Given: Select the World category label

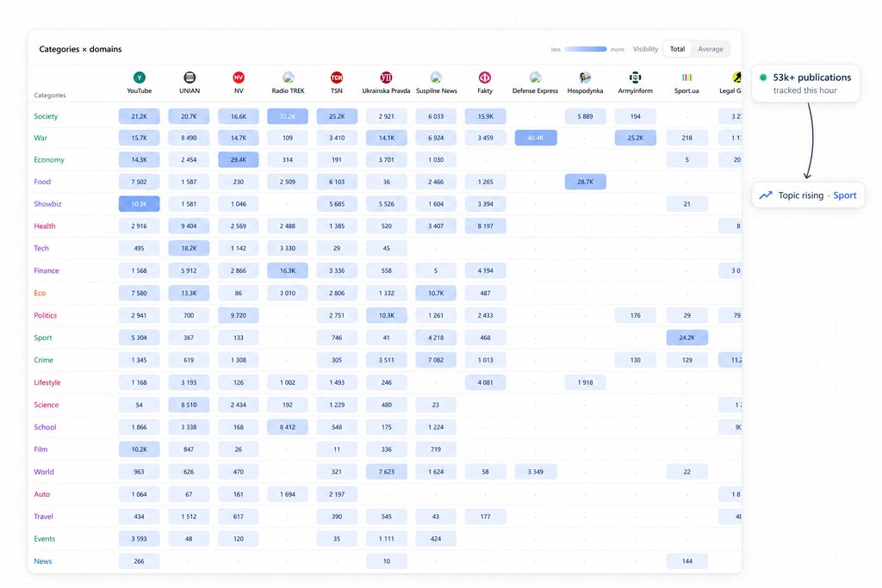Looking at the screenshot, I should (x=44, y=472).
